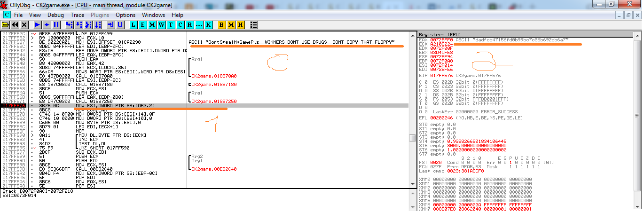Toggle the Z zero flag value
Image resolution: width=644 pixels, height=212 pixels.
coord(425,95)
